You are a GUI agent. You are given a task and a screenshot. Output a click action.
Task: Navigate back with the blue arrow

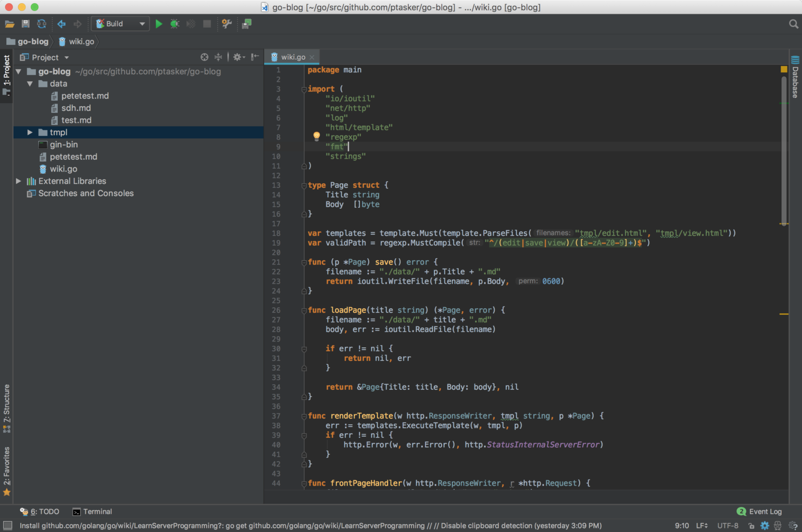tap(61, 24)
